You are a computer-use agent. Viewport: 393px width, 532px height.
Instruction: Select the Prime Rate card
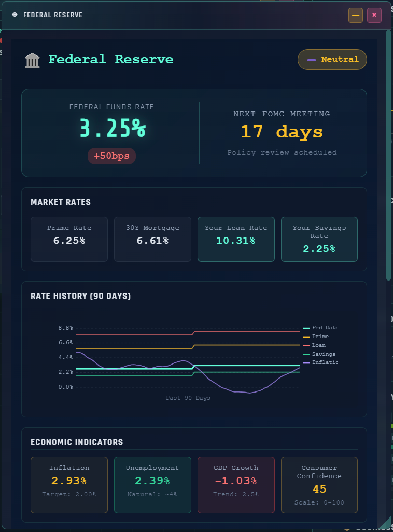click(69, 239)
